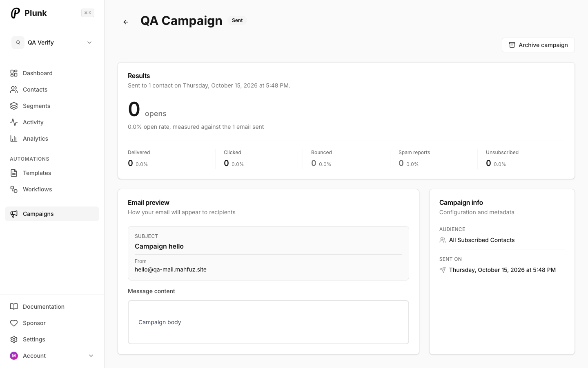Select the subject text Campaign hello

tap(159, 246)
